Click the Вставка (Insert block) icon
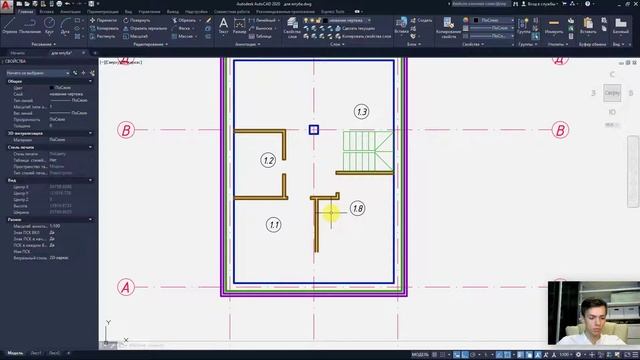The image size is (640, 360). [402, 25]
